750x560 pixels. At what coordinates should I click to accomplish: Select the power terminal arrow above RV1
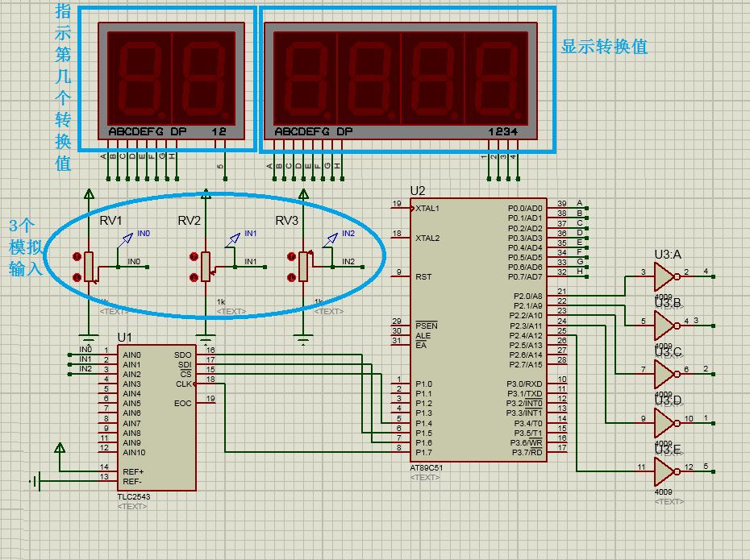point(89,194)
